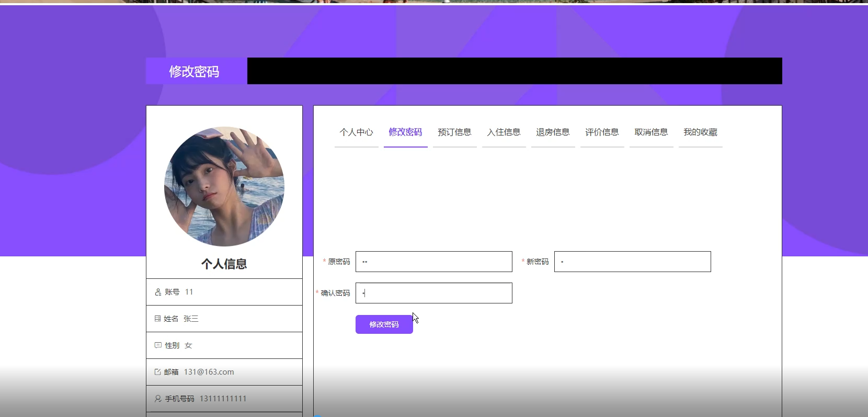Click the 原密码 field label

click(x=339, y=262)
